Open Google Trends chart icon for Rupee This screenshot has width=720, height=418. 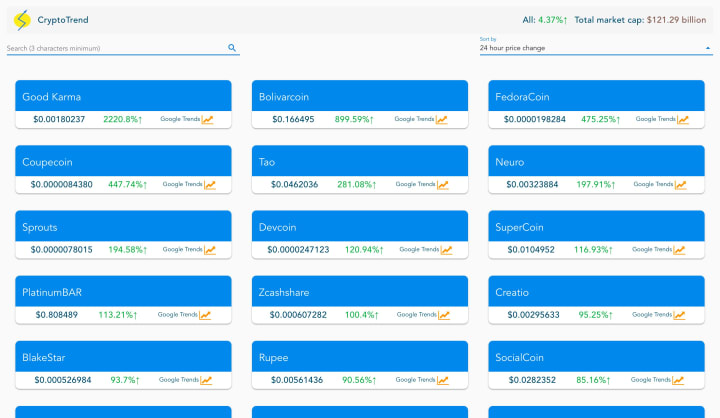point(443,380)
